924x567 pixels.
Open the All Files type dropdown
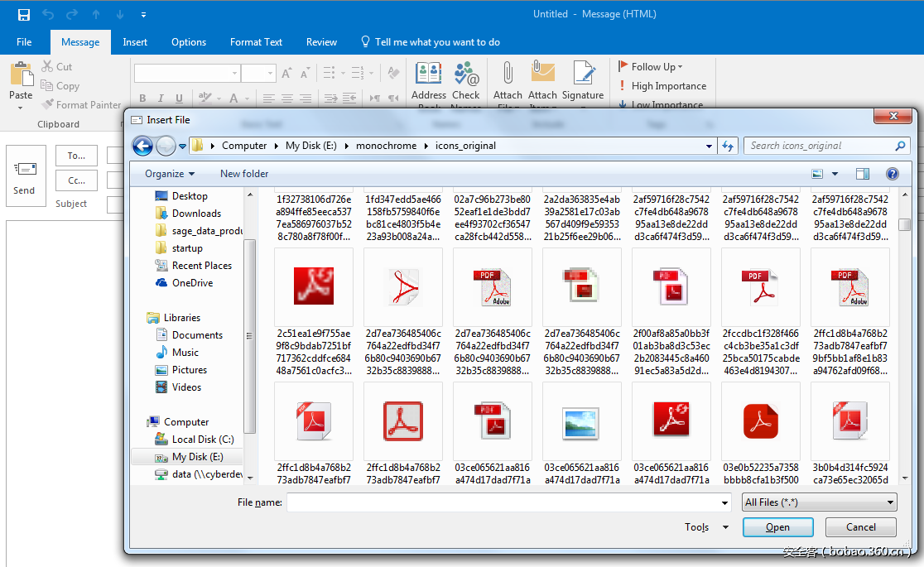click(x=819, y=502)
